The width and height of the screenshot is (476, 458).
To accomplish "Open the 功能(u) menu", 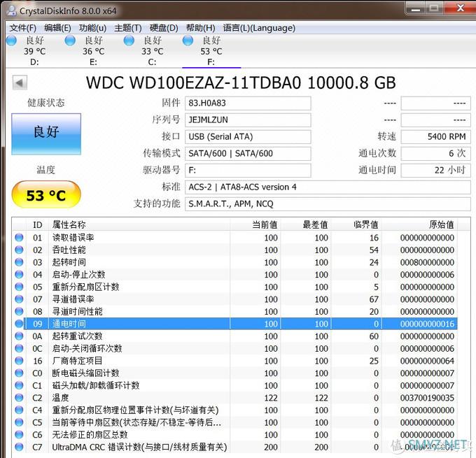I will (x=92, y=28).
